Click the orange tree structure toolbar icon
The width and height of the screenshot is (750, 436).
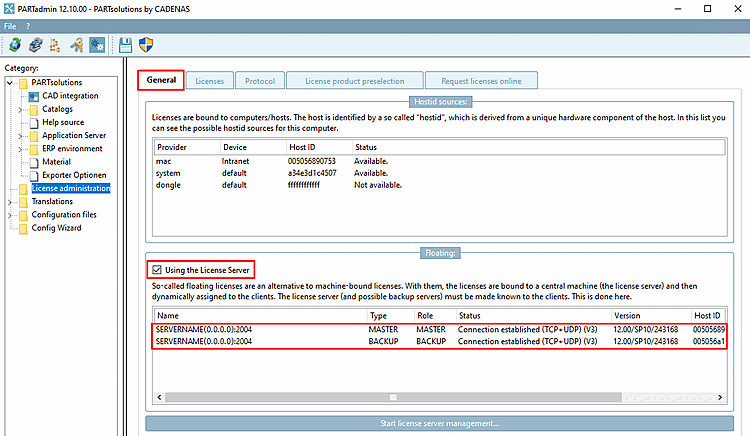tap(55, 45)
